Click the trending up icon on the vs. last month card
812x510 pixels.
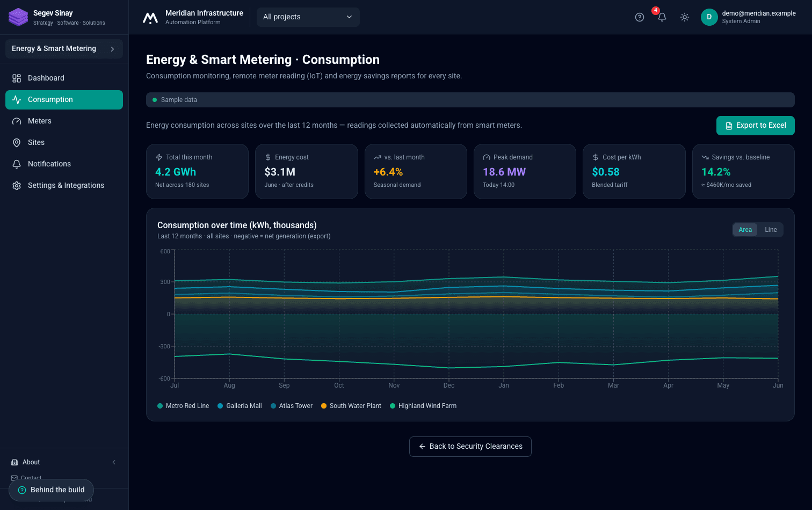pos(378,157)
